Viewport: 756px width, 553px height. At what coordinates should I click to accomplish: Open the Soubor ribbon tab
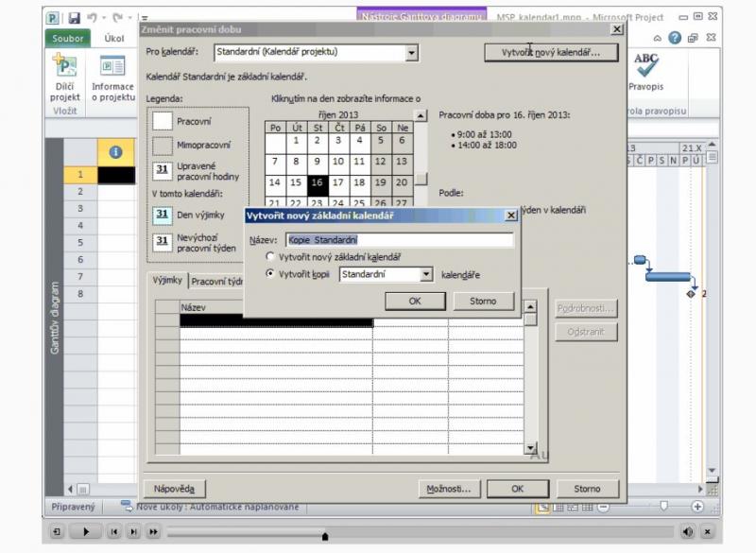coord(68,38)
